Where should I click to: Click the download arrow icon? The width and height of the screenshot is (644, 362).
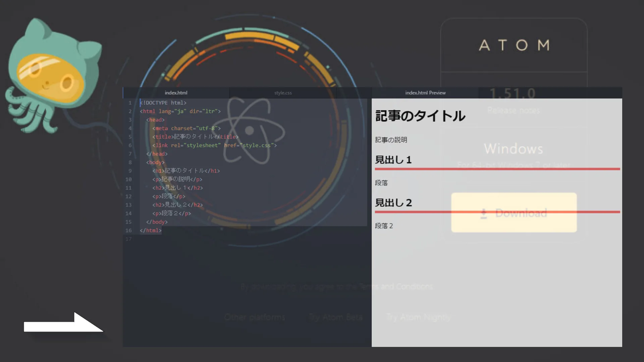click(484, 214)
